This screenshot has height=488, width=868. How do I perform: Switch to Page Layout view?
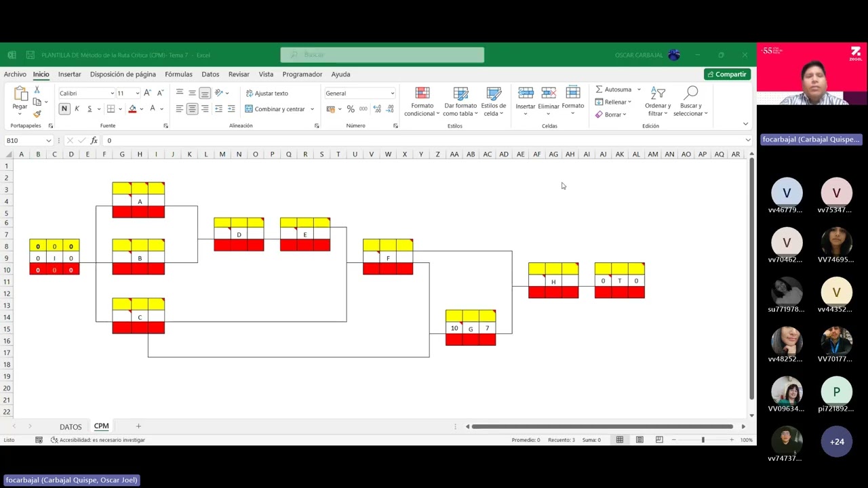coord(639,440)
